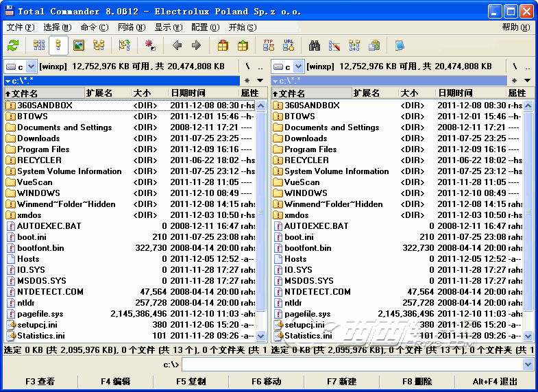Screen dimensions: 538x392
Task: Open the 文件(F) menu
Action: pos(20,27)
